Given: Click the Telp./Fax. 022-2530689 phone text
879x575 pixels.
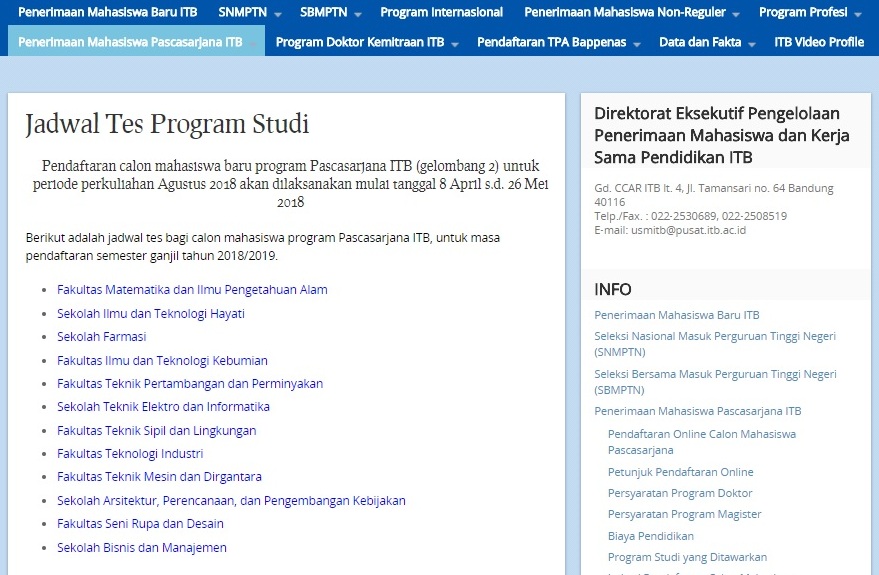Looking at the screenshot, I should [x=691, y=216].
